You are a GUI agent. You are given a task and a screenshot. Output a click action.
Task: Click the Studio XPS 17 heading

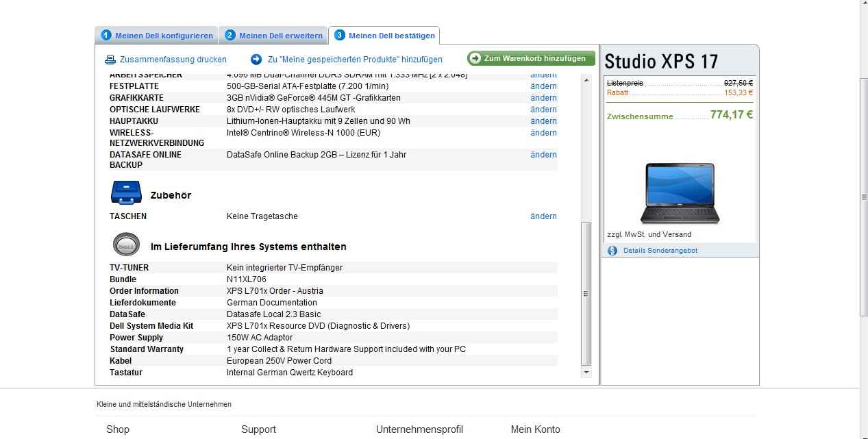tap(661, 62)
